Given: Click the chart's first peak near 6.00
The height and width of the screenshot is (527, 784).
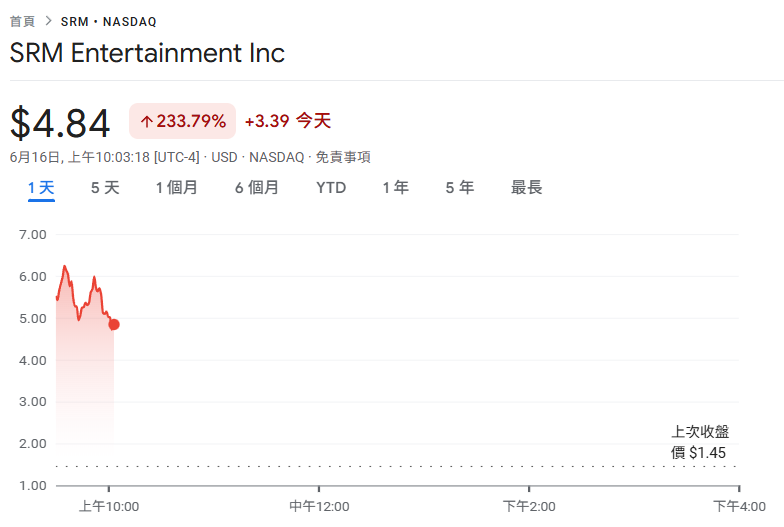Looking at the screenshot, I should (64, 266).
